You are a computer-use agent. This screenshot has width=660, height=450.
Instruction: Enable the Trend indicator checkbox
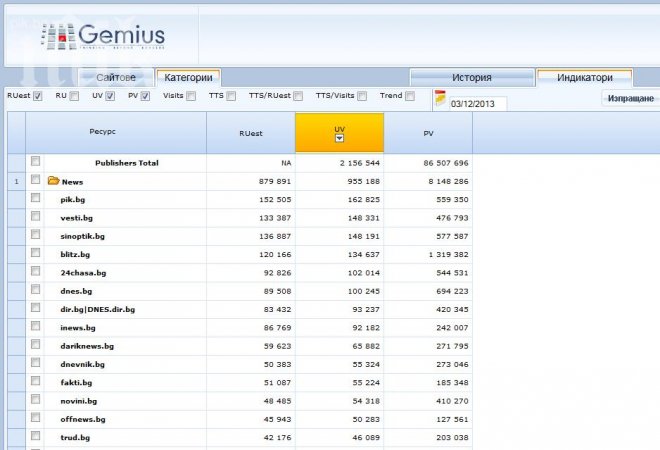point(411,96)
